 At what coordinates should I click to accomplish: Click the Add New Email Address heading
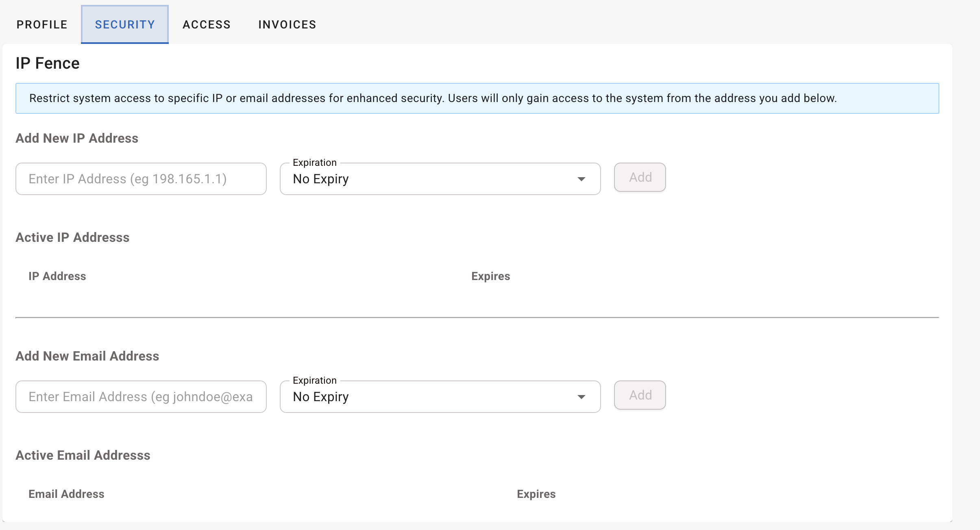[x=87, y=356]
